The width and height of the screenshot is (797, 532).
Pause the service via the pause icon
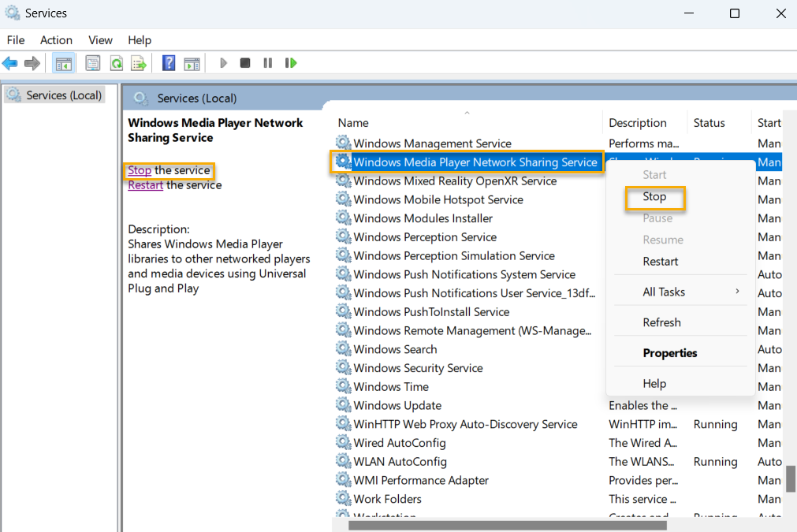(267, 63)
